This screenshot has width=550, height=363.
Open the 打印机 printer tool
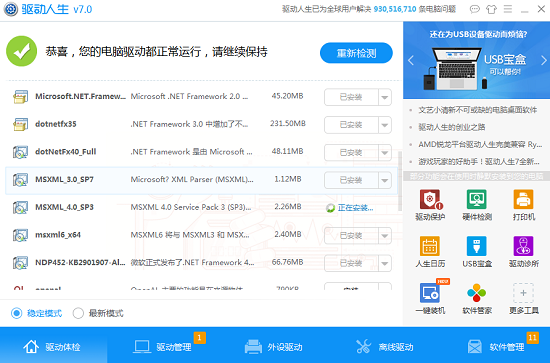[x=523, y=204]
